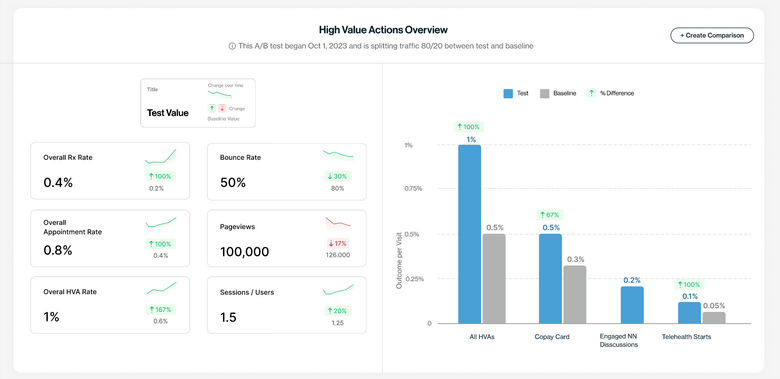Click the red Pageviews sparkline chart

click(x=338, y=223)
